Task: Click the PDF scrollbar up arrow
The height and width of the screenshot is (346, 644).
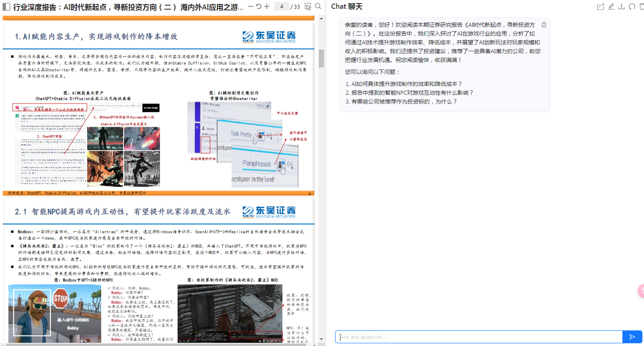Action: pyautogui.click(x=321, y=18)
